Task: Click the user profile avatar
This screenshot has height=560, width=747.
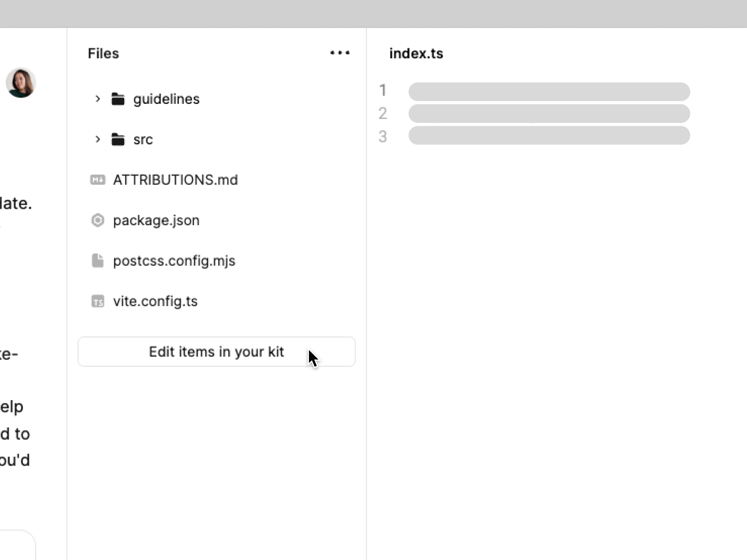Action: pos(21,82)
